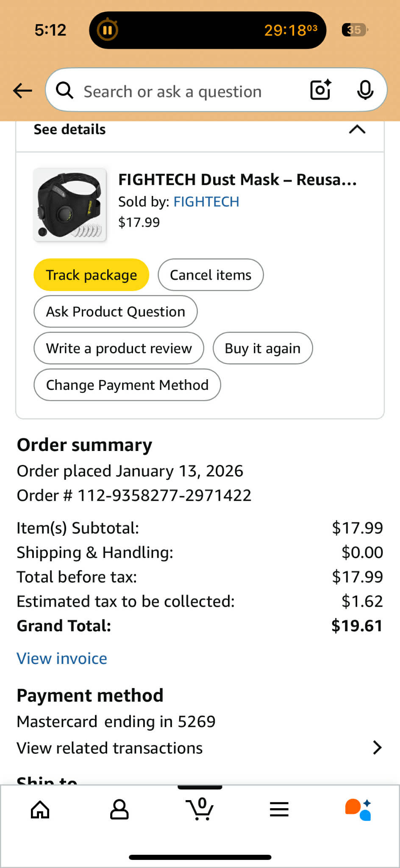Viewport: 400px width, 868px height.
Task: Tap the microphone voice search icon
Action: click(365, 90)
